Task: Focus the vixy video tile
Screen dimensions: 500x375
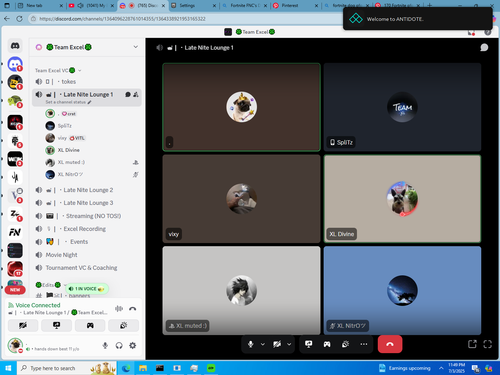Action: 241,199
